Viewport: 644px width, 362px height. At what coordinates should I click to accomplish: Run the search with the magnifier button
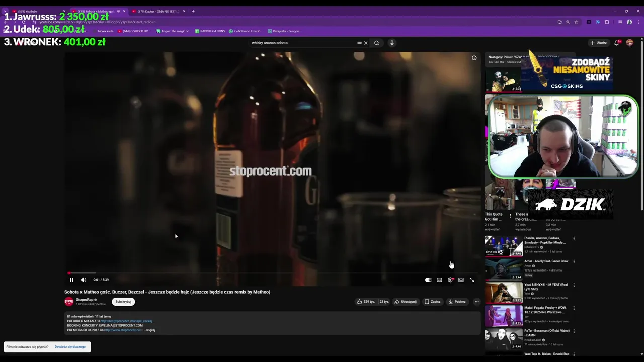[x=376, y=43]
